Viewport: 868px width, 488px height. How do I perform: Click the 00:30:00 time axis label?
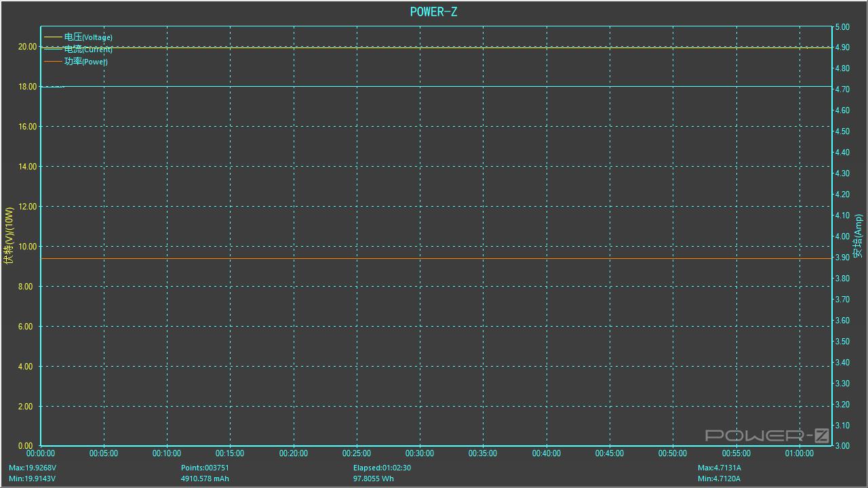pos(420,453)
